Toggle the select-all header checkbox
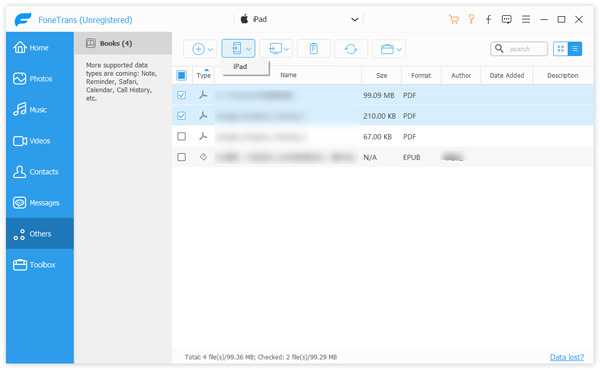Viewport: 600px width, 370px height. tap(182, 75)
